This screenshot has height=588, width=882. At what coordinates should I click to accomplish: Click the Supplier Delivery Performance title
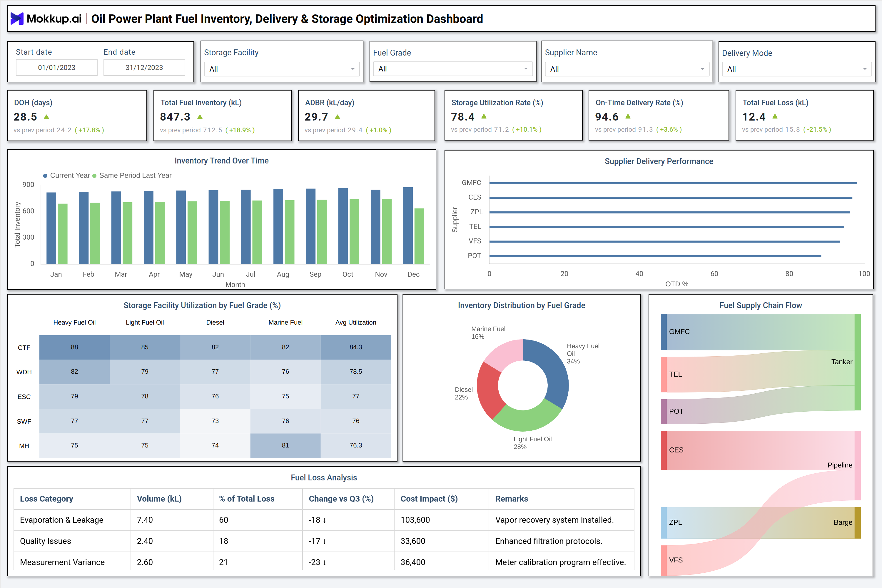click(x=659, y=161)
